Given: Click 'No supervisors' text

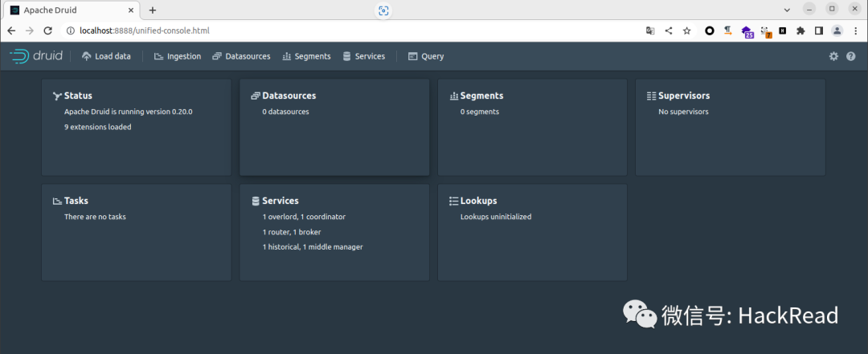Looking at the screenshot, I should pyautogui.click(x=683, y=112).
